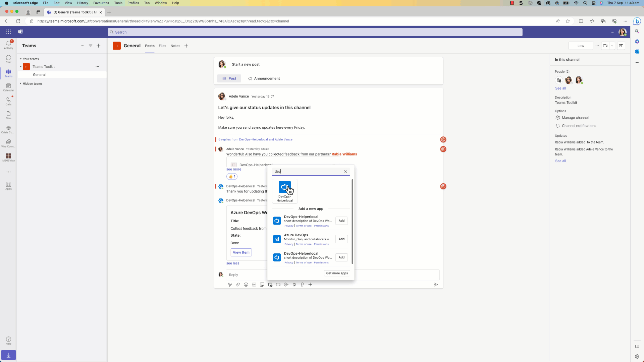
Task: Click Manage channel option
Action: coord(572,118)
